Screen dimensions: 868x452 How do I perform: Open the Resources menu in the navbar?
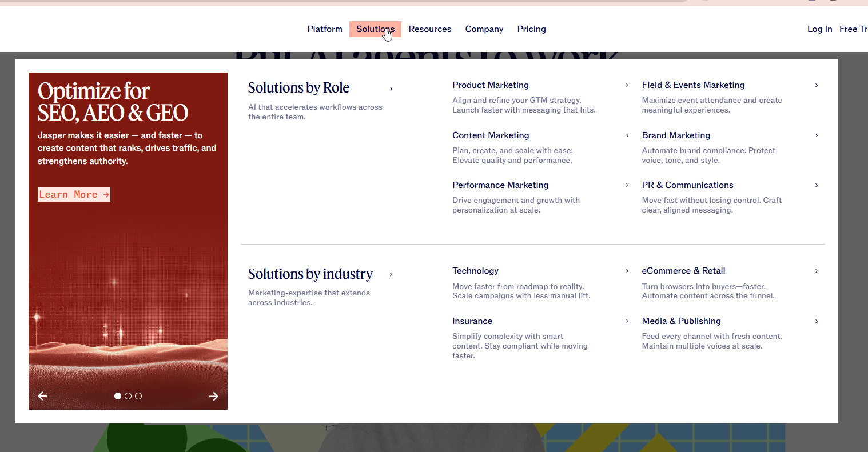430,29
